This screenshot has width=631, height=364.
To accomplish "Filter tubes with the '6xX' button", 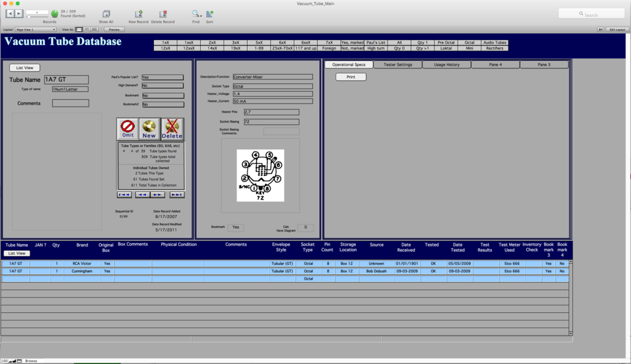I will point(282,42).
